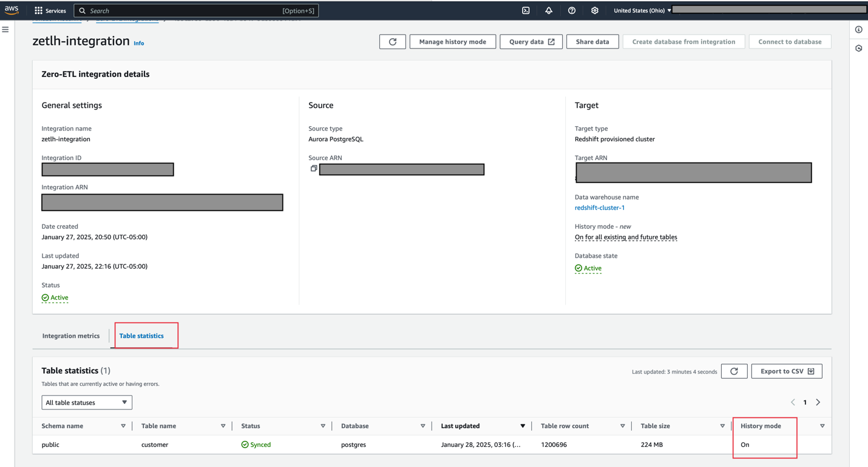Click the Connect to database button

click(790, 42)
